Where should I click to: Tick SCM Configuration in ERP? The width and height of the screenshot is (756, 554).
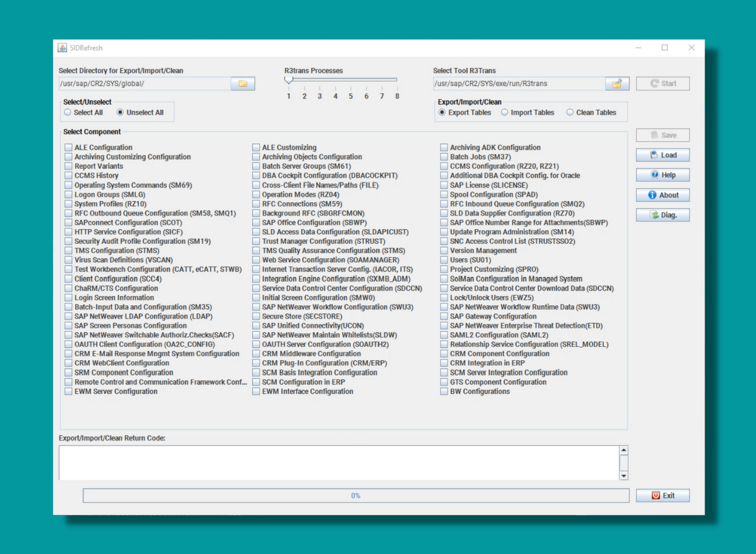[x=256, y=382]
